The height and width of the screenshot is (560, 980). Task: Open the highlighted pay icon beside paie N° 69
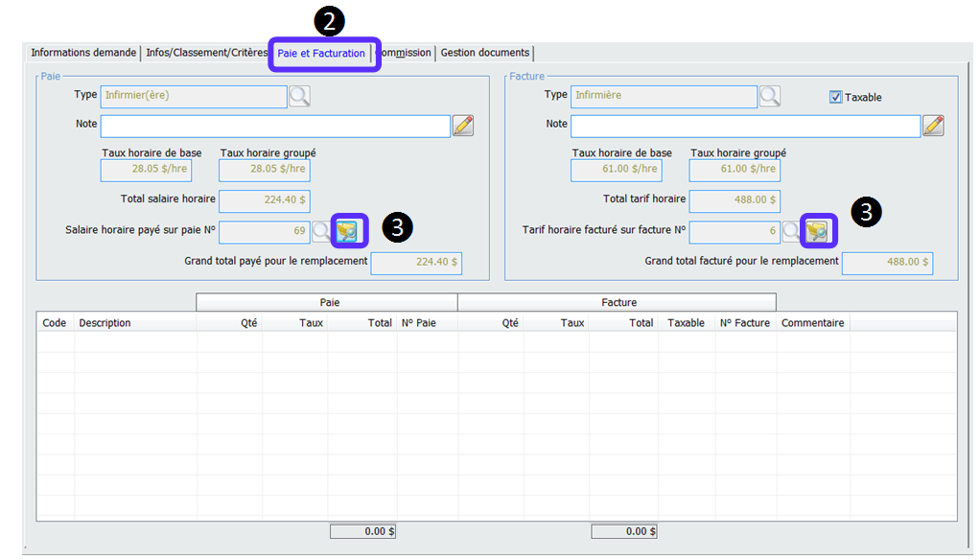346,231
